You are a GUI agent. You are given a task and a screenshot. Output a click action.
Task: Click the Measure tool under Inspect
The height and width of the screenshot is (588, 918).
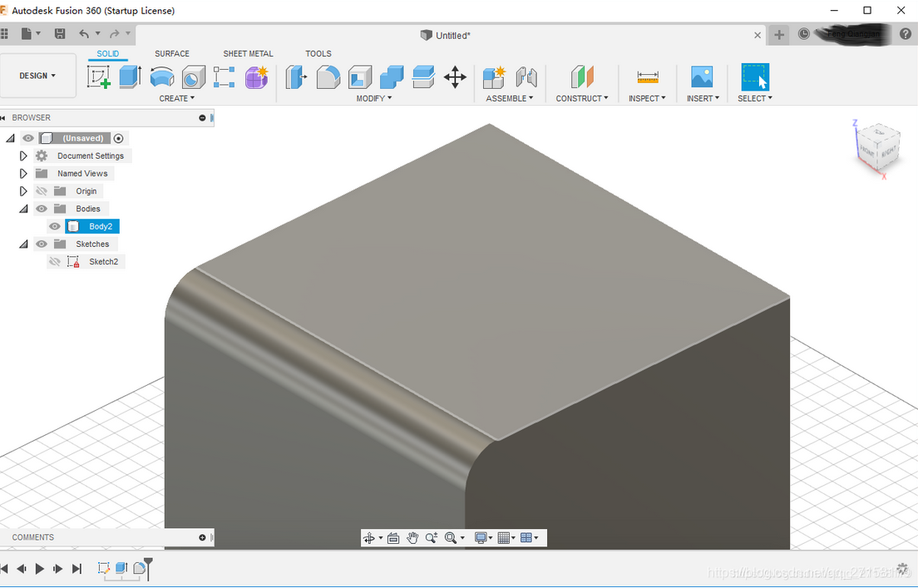point(648,77)
